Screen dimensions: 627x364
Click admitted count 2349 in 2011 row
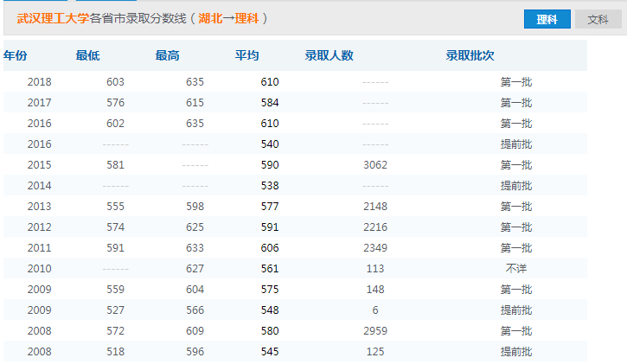(x=375, y=248)
